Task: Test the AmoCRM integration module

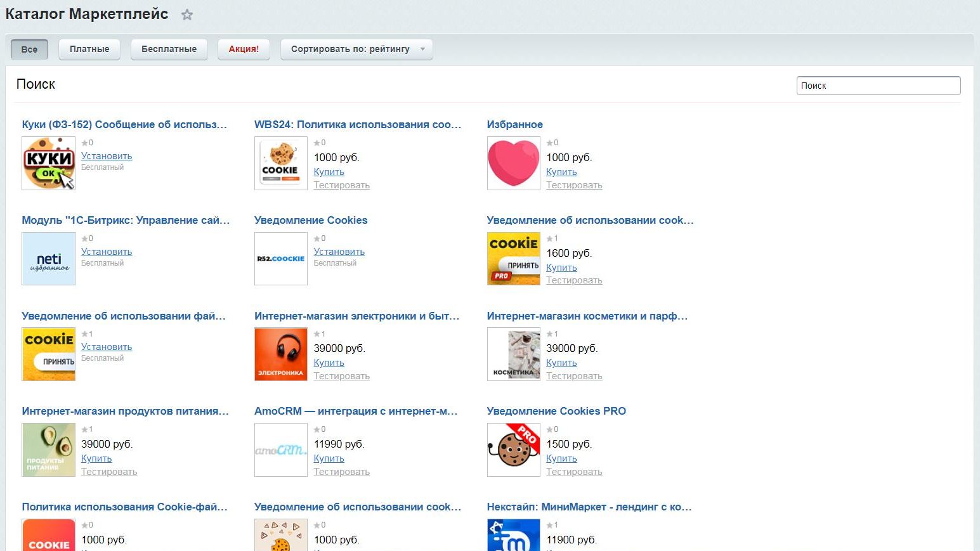Action: point(341,472)
